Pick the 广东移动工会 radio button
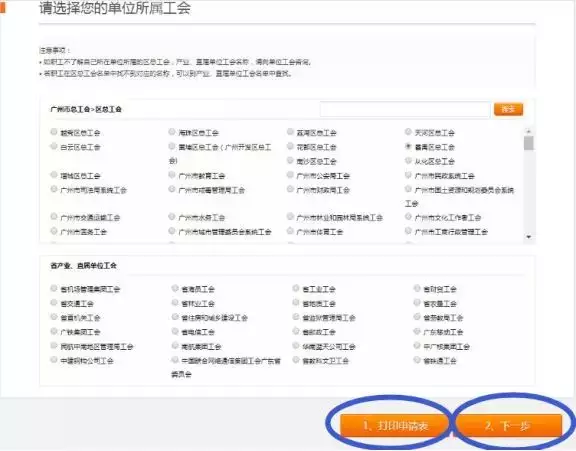The image size is (576, 451). coord(417,331)
